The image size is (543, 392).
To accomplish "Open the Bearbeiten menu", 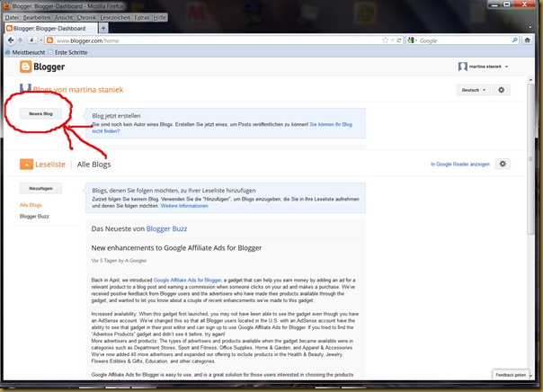I will (37, 17).
